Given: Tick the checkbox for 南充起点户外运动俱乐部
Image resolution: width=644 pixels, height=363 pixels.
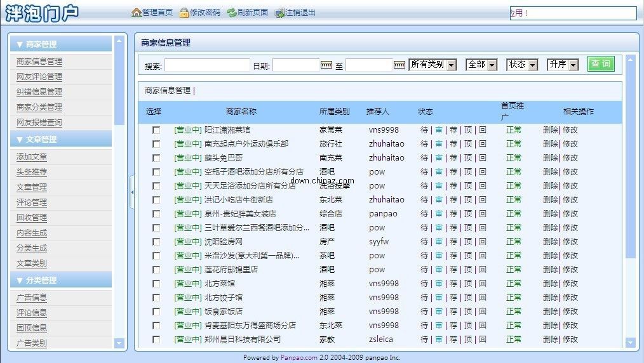Looking at the screenshot, I should click(156, 144).
